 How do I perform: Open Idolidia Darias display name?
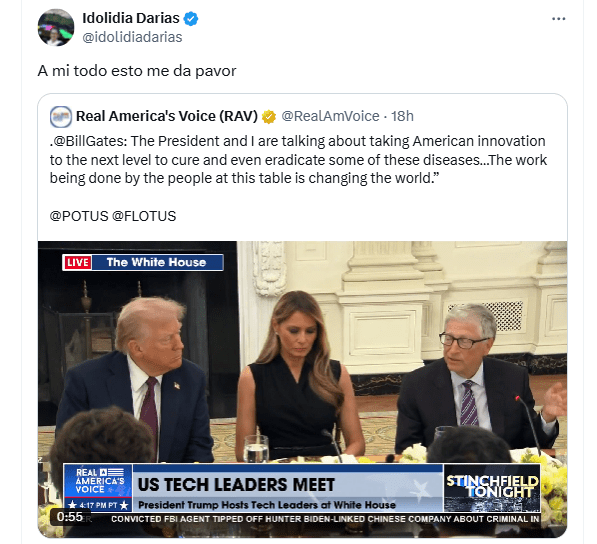131,18
